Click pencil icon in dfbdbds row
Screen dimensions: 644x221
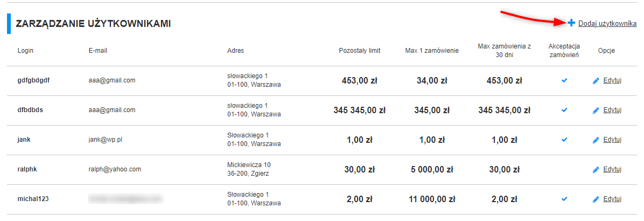596,111
